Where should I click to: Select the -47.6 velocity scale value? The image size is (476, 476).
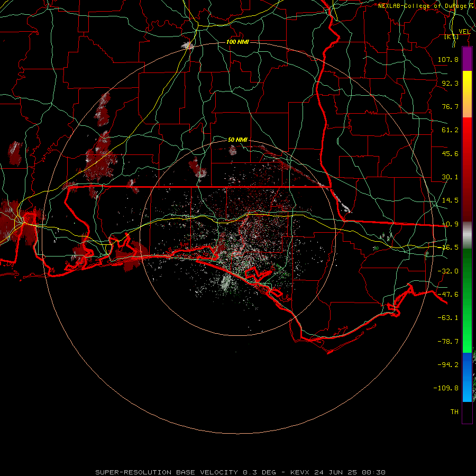[448, 295]
